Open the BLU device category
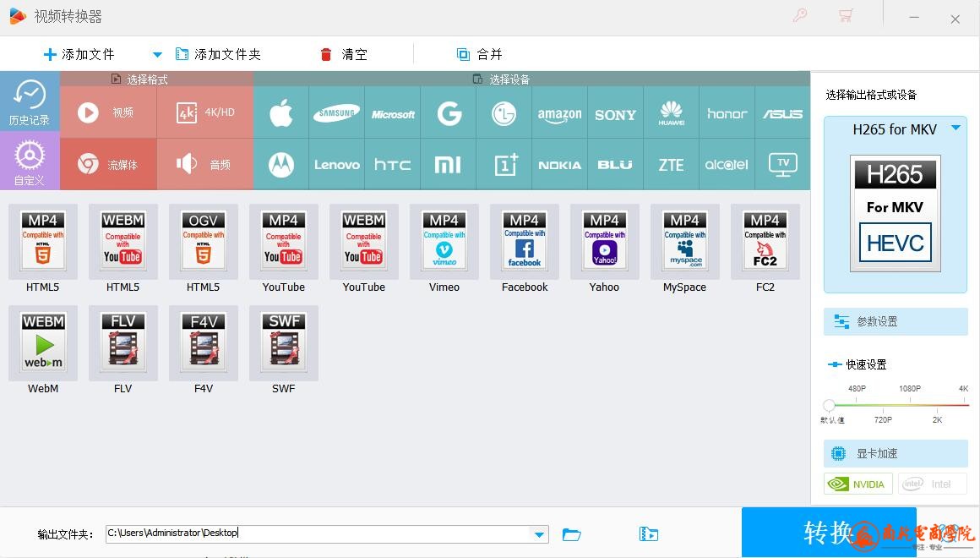980x558 pixels. click(x=616, y=165)
